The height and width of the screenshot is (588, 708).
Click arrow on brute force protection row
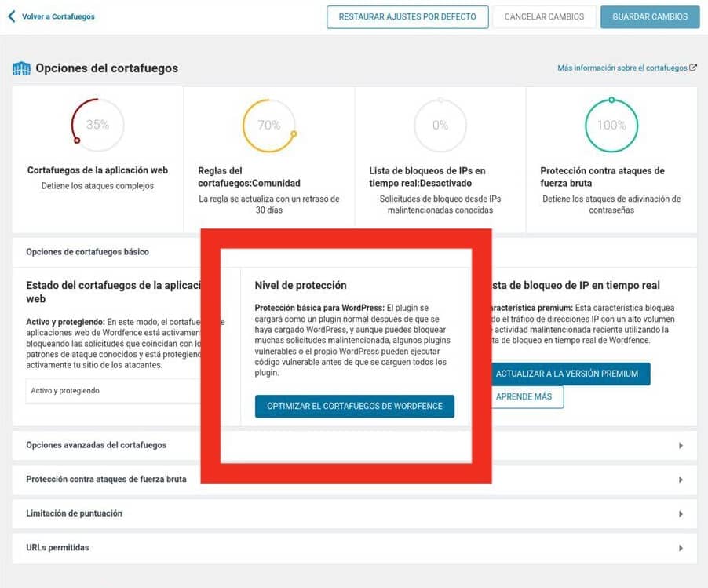(681, 480)
